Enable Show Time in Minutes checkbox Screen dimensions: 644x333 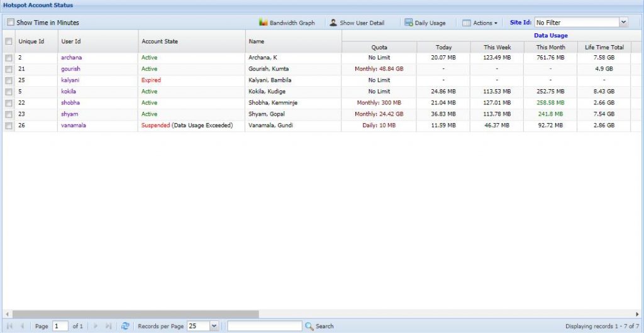pos(10,23)
